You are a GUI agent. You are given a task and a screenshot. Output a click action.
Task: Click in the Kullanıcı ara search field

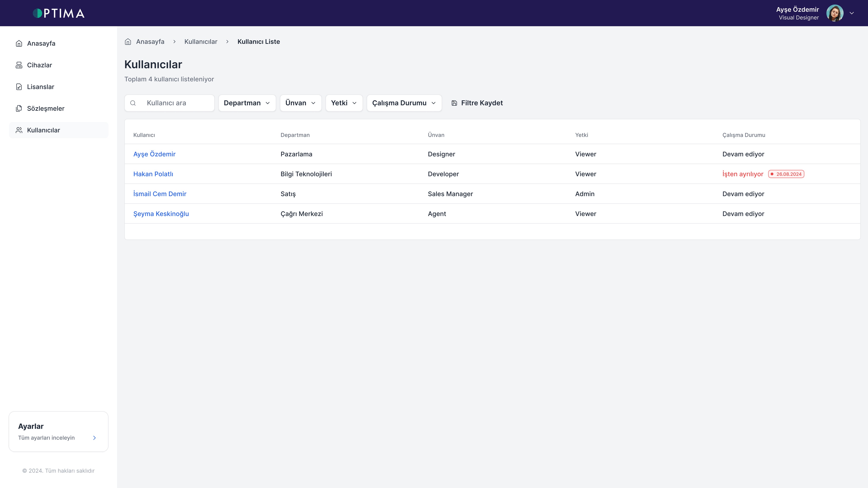169,103
